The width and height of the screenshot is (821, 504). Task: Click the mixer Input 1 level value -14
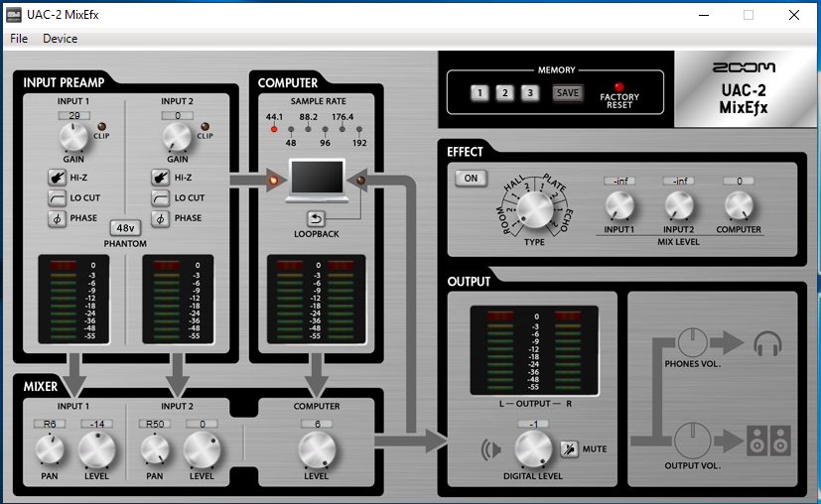click(x=97, y=424)
